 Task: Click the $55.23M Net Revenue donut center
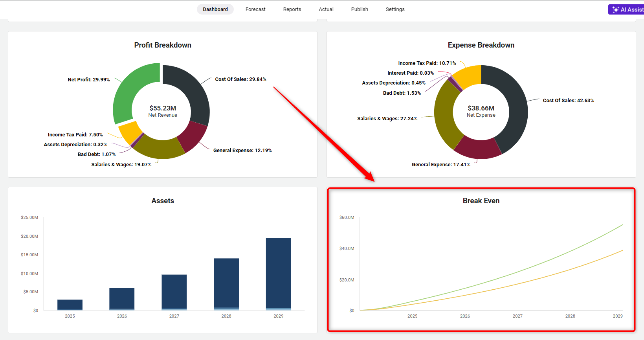(x=163, y=111)
